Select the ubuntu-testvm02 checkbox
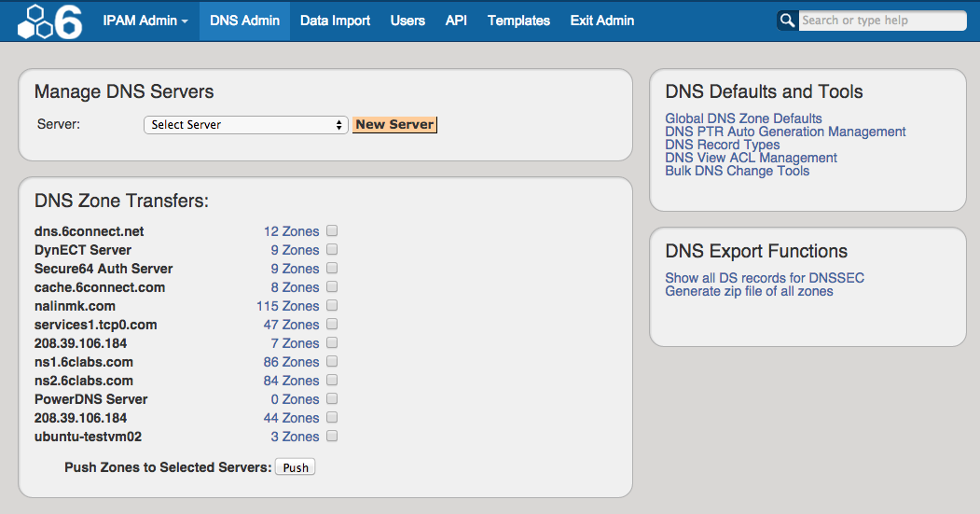 pos(332,436)
